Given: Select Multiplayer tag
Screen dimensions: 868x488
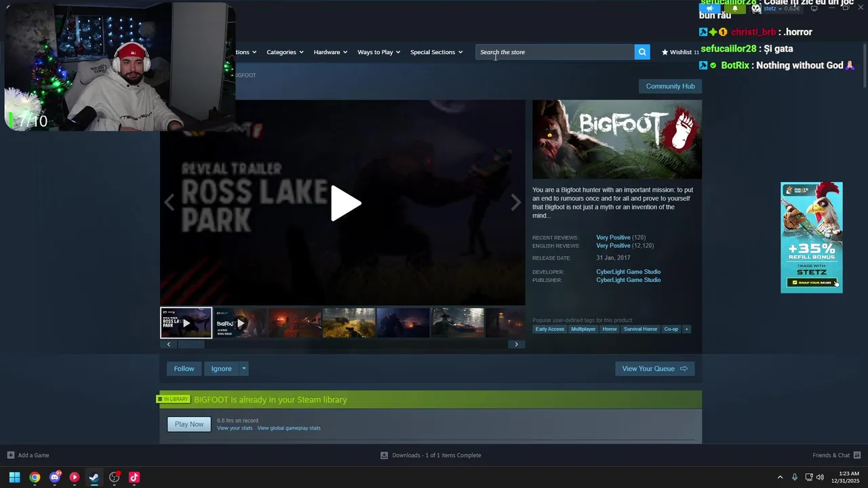Looking at the screenshot, I should pos(583,329).
